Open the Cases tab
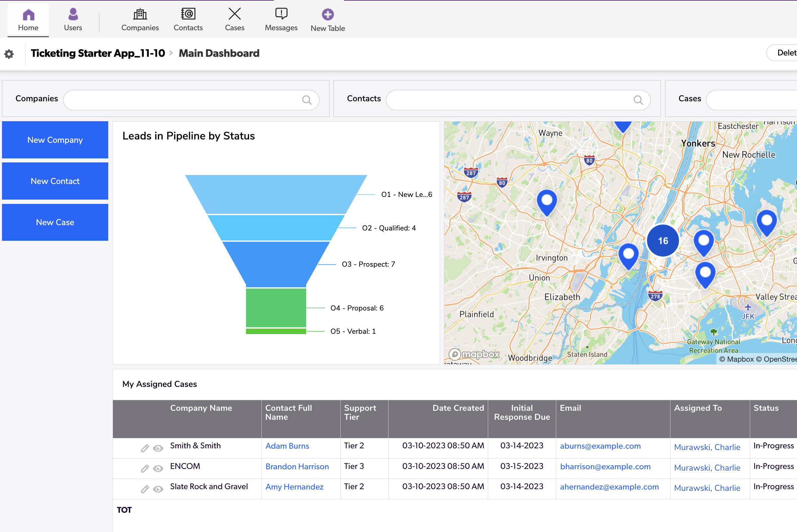 [234, 20]
